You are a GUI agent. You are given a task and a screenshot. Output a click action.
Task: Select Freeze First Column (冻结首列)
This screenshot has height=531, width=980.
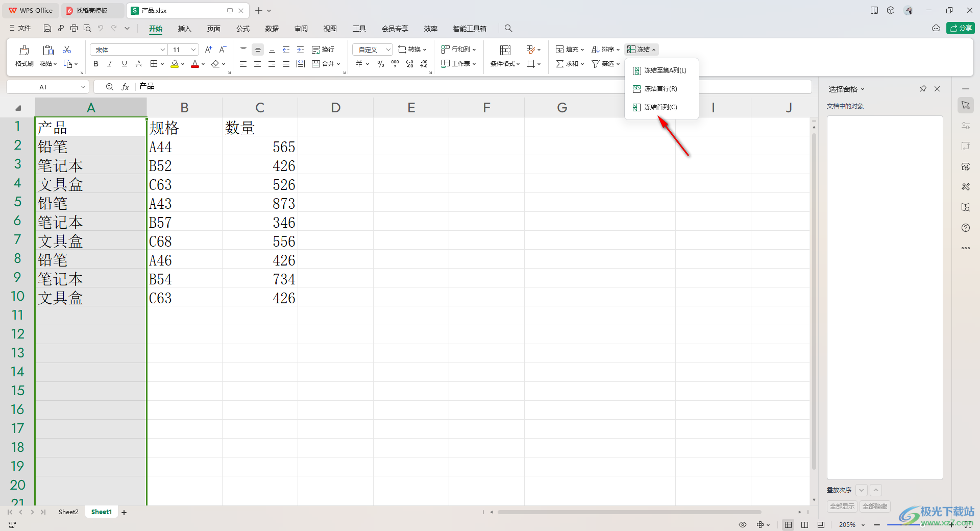point(661,107)
